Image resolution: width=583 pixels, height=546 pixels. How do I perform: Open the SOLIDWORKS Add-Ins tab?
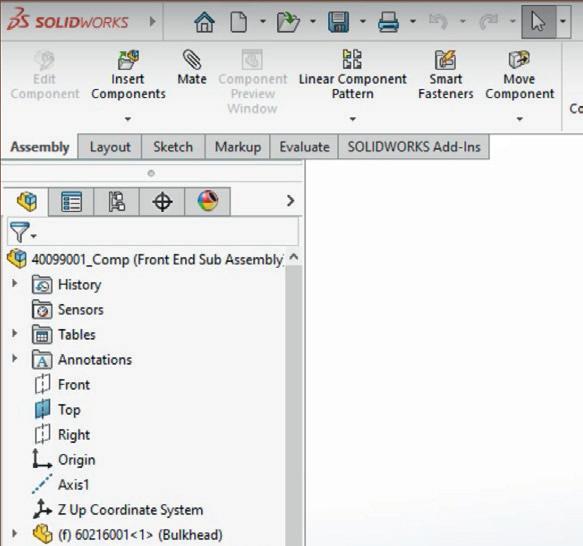(414, 147)
